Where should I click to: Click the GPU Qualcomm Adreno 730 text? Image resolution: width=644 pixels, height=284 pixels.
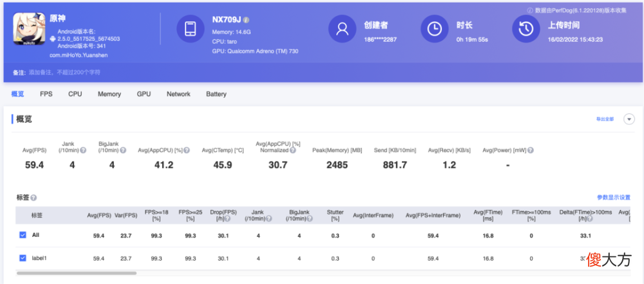[255, 52]
